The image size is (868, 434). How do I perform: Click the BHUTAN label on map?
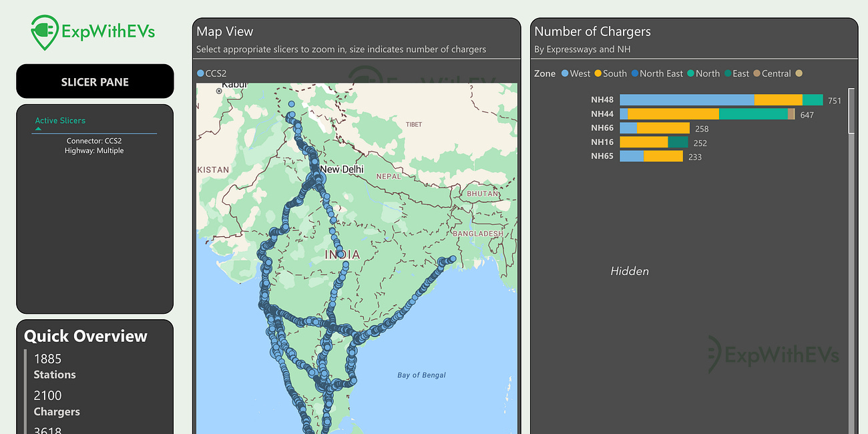click(482, 194)
